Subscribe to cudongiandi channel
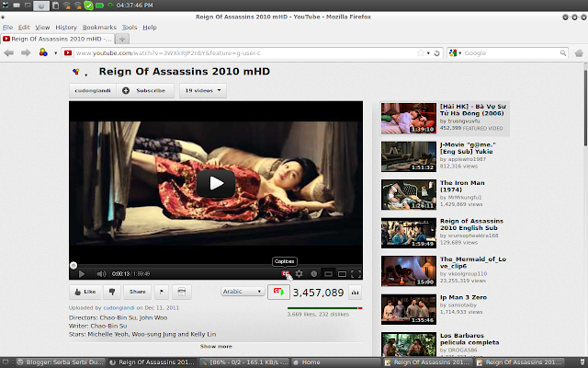 [145, 90]
